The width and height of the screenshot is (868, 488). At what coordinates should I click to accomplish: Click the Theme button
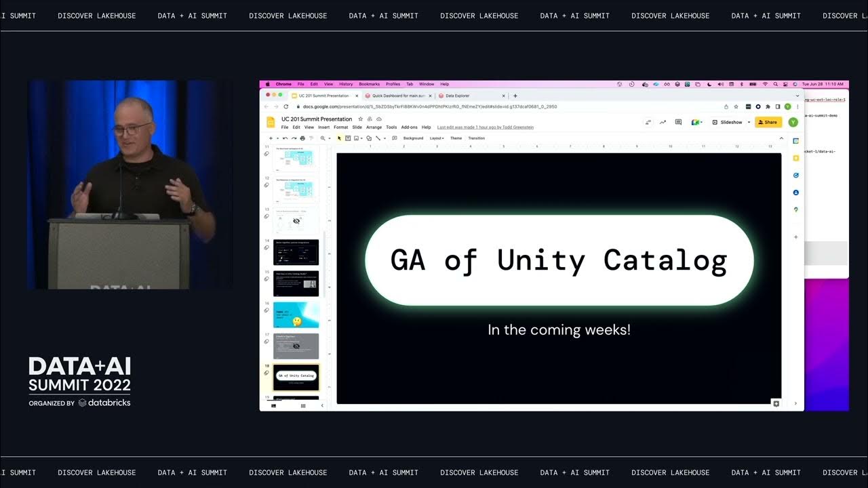point(456,138)
